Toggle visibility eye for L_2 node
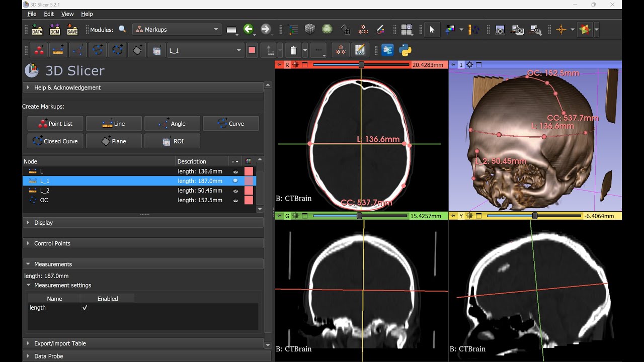Viewport: 644px width, 362px height. (x=235, y=191)
